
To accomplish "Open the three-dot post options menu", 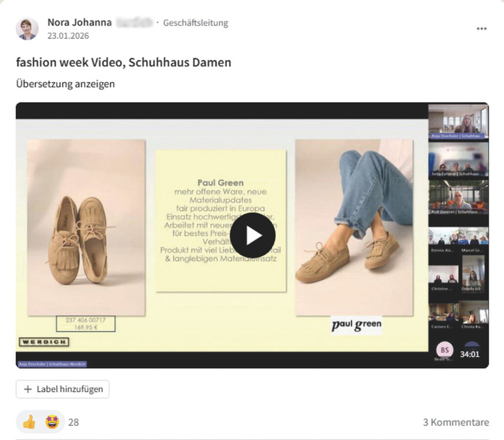I will click(481, 28).
